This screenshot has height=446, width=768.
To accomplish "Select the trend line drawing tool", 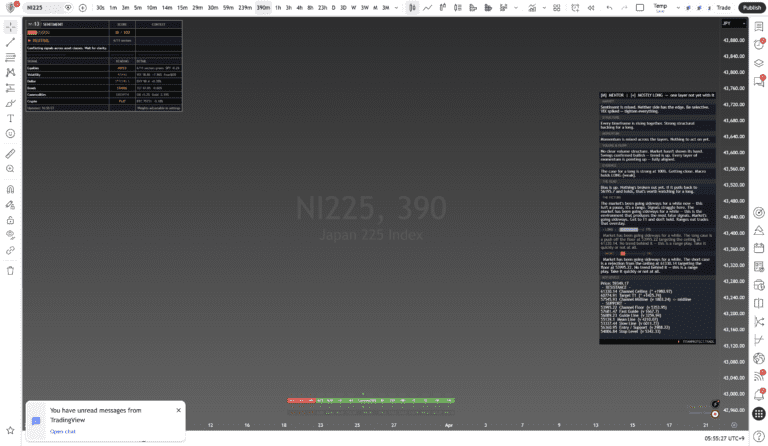I will click(x=10, y=43).
